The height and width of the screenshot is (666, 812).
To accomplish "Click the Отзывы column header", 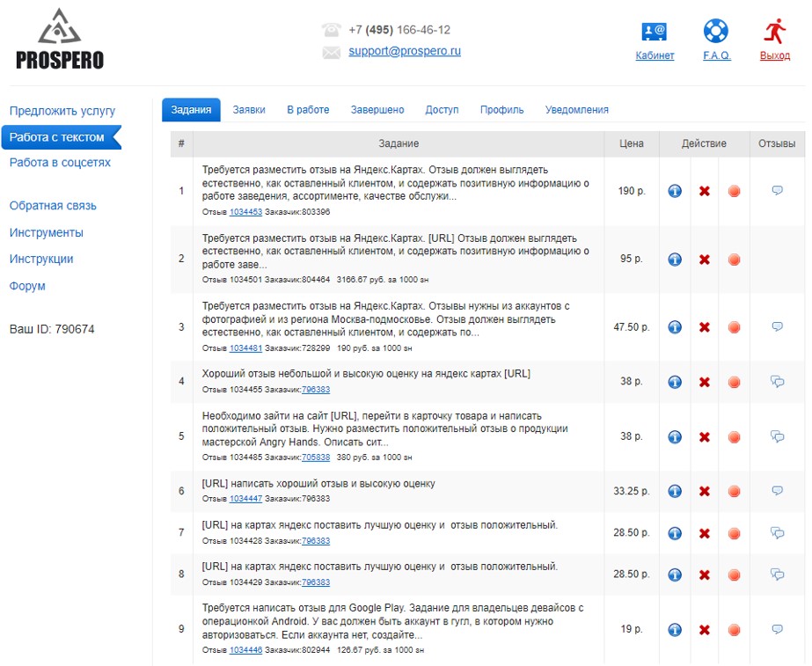I will click(777, 143).
